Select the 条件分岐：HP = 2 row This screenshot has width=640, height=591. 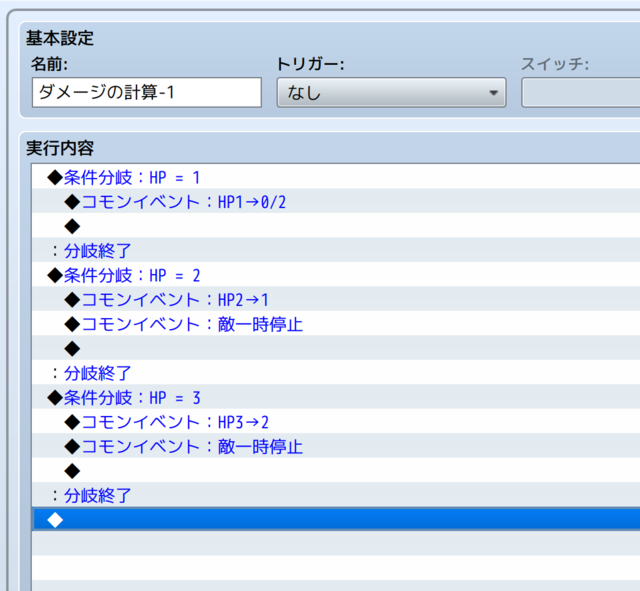(x=336, y=274)
